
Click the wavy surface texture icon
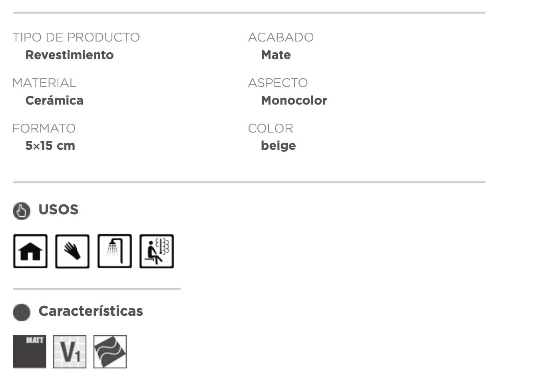click(110, 352)
